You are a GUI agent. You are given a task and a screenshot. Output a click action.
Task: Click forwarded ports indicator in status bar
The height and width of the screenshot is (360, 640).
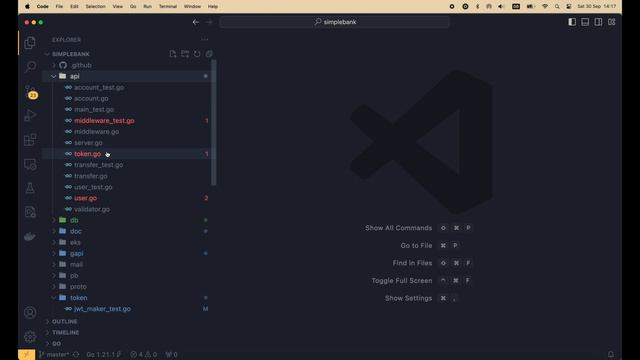[171, 354]
